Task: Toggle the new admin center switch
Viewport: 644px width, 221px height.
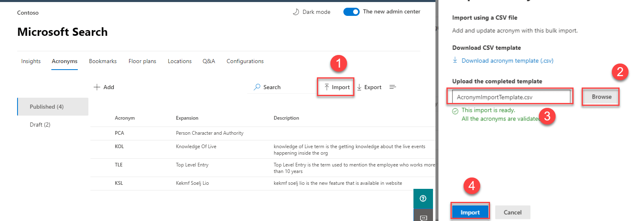Action: 351,12
